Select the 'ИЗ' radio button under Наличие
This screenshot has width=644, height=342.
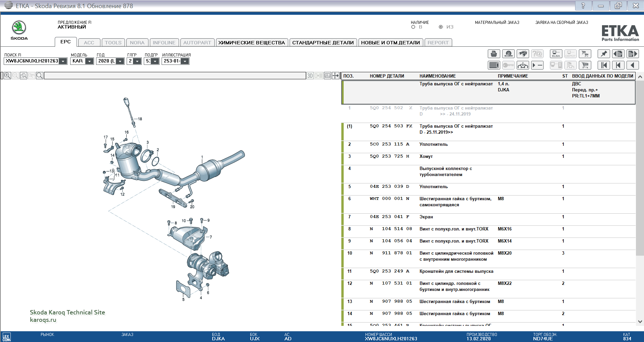click(x=441, y=27)
